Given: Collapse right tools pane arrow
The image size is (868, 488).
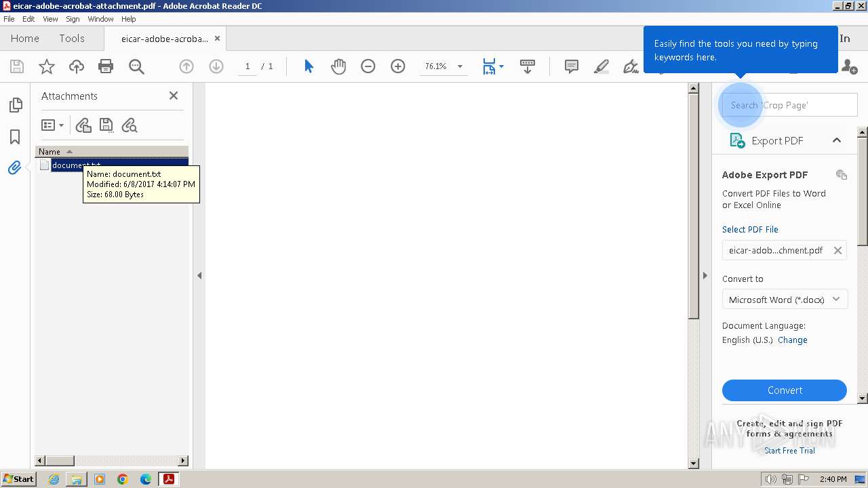Looking at the screenshot, I should click(x=705, y=276).
